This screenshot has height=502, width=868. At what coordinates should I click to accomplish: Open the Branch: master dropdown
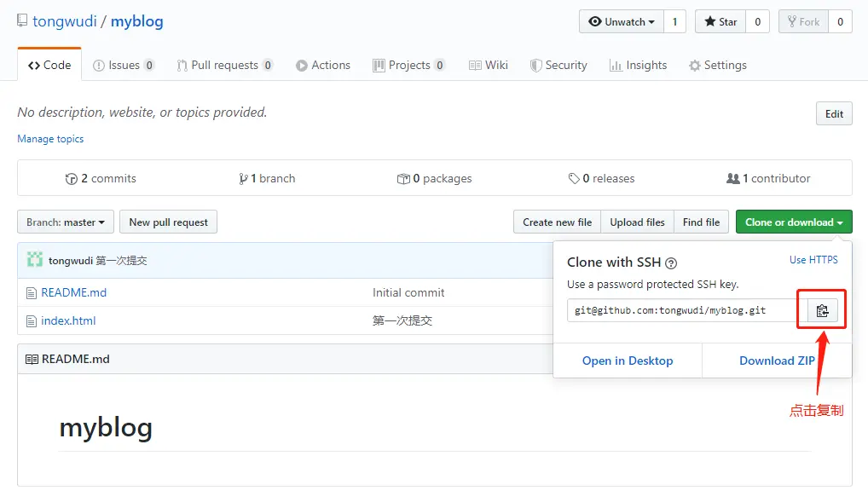(x=66, y=222)
